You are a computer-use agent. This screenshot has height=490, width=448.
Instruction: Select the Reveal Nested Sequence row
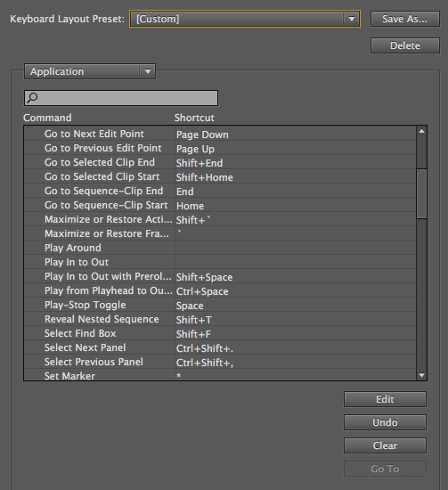click(x=220, y=319)
